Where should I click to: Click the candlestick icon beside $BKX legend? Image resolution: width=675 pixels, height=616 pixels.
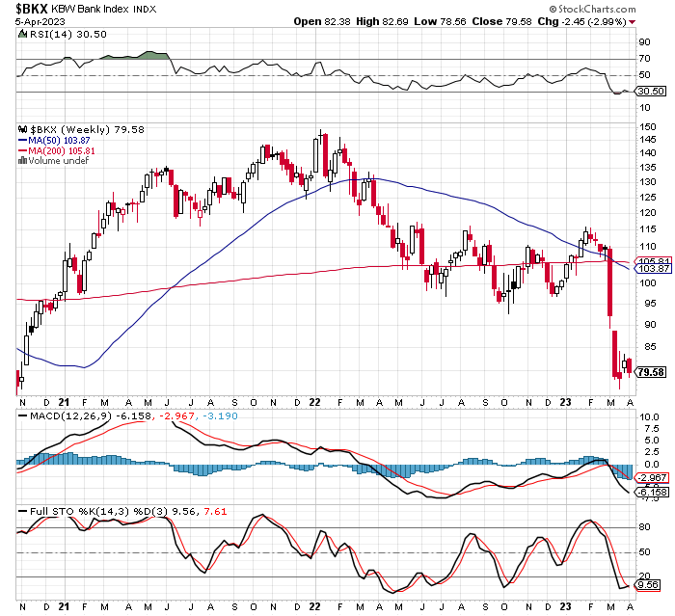point(22,129)
